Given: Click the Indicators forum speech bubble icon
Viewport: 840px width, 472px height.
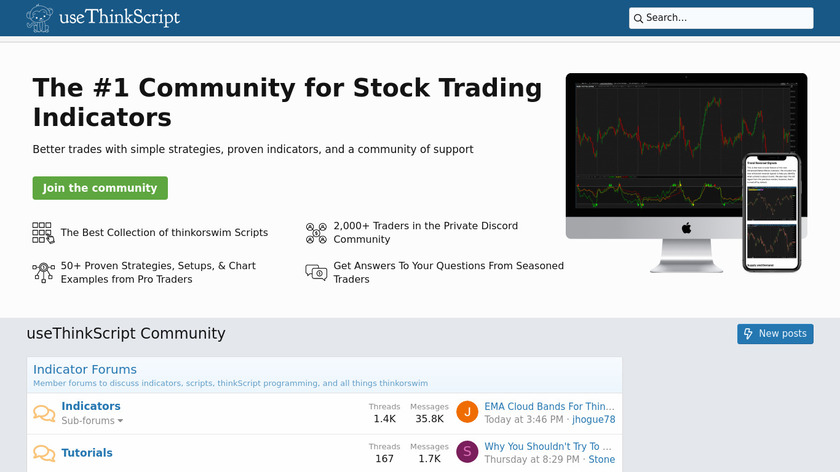Looking at the screenshot, I should [x=44, y=413].
